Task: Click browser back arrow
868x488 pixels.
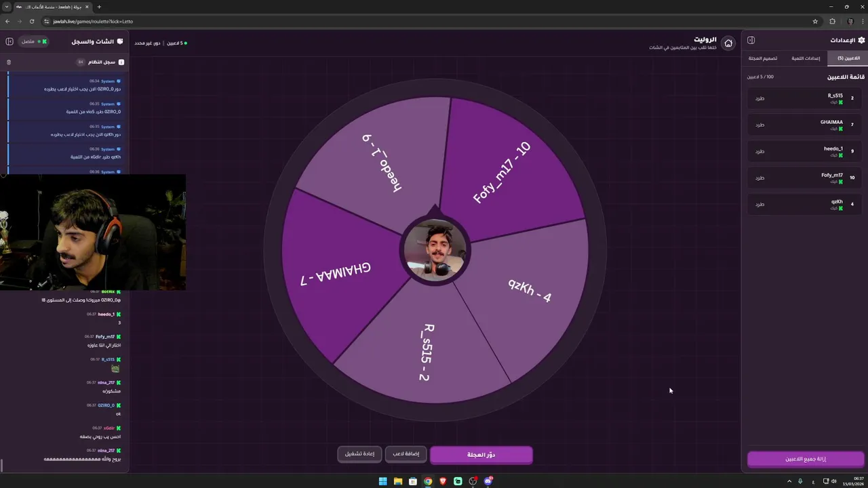Action: (x=7, y=21)
